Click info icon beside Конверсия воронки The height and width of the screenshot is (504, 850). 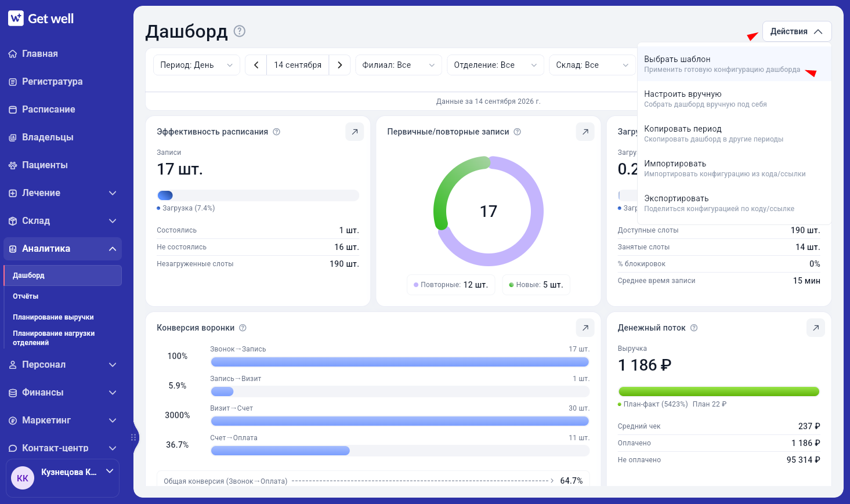pos(243,328)
